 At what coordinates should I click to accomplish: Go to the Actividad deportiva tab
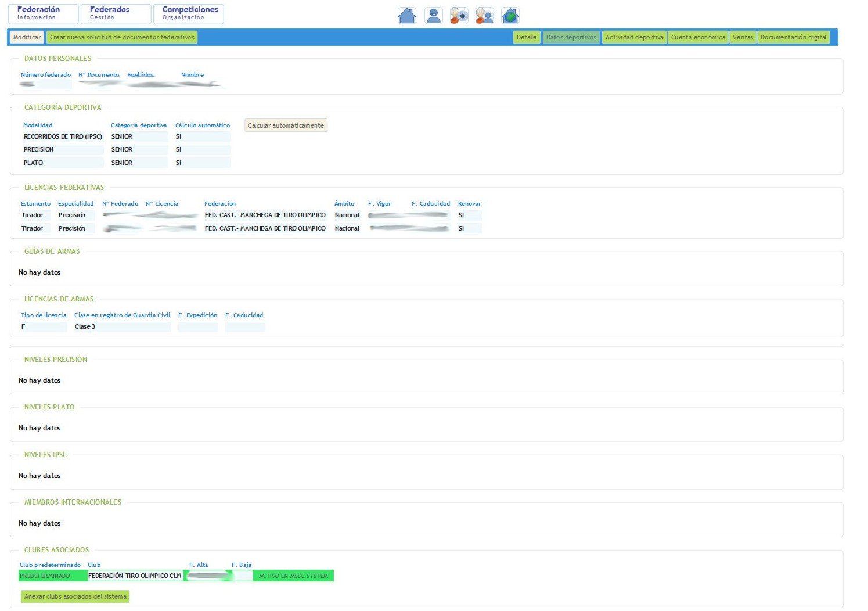[x=634, y=37]
